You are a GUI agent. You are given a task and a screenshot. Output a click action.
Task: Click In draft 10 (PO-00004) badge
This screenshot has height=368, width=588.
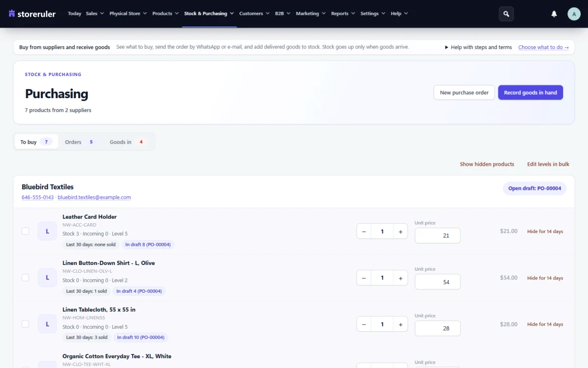click(x=141, y=338)
